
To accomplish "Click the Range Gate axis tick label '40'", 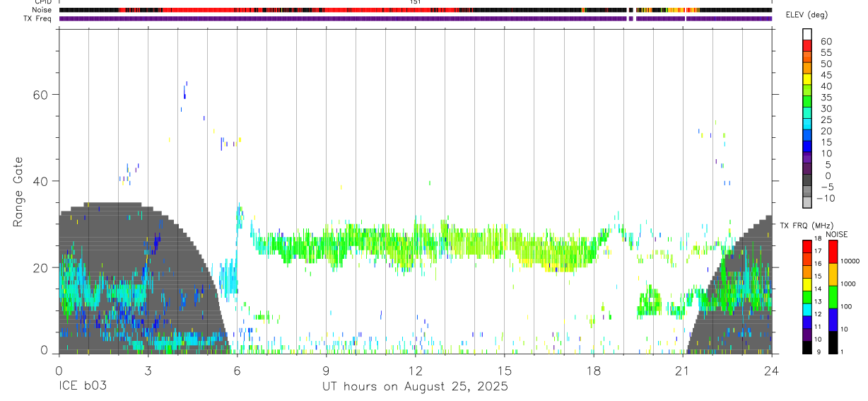I will click(x=40, y=181).
